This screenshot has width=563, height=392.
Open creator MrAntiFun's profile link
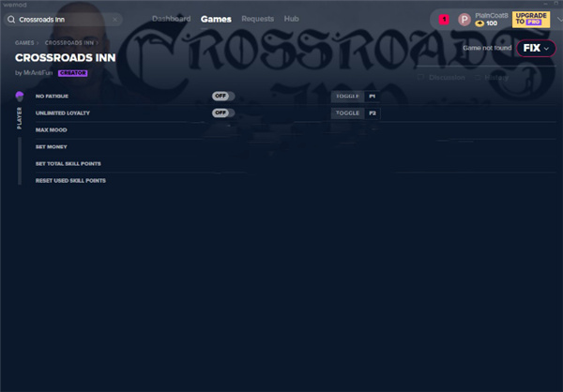coord(38,73)
